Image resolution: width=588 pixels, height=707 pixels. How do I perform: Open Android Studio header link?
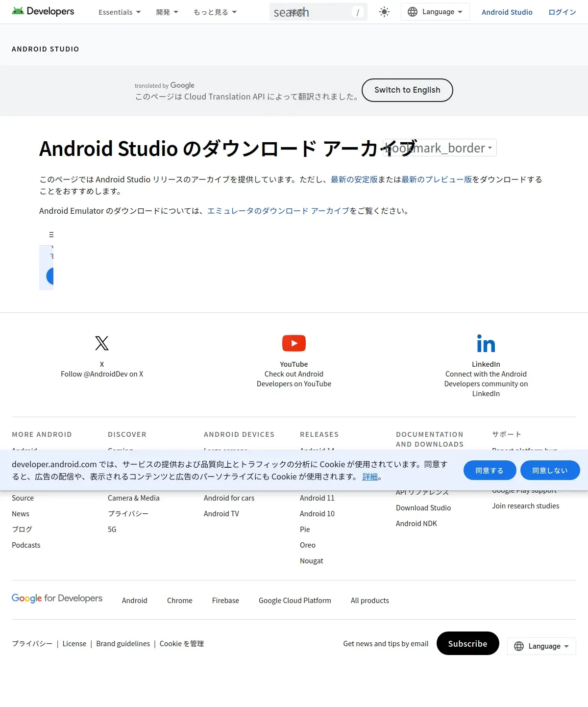(507, 12)
